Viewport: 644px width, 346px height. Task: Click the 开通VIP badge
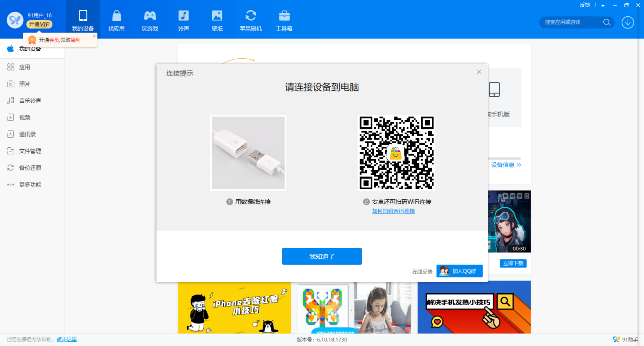click(40, 24)
